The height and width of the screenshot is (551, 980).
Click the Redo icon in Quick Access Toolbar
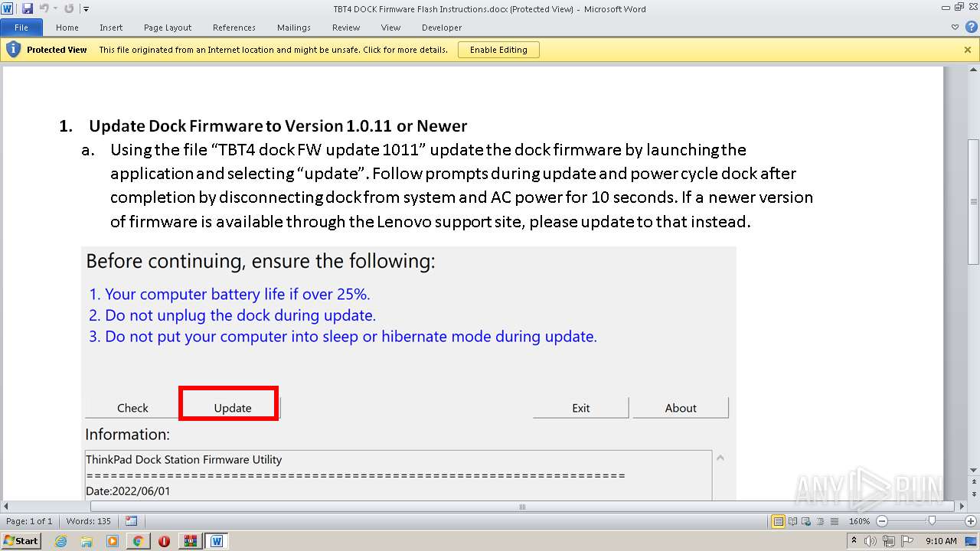[x=69, y=8]
